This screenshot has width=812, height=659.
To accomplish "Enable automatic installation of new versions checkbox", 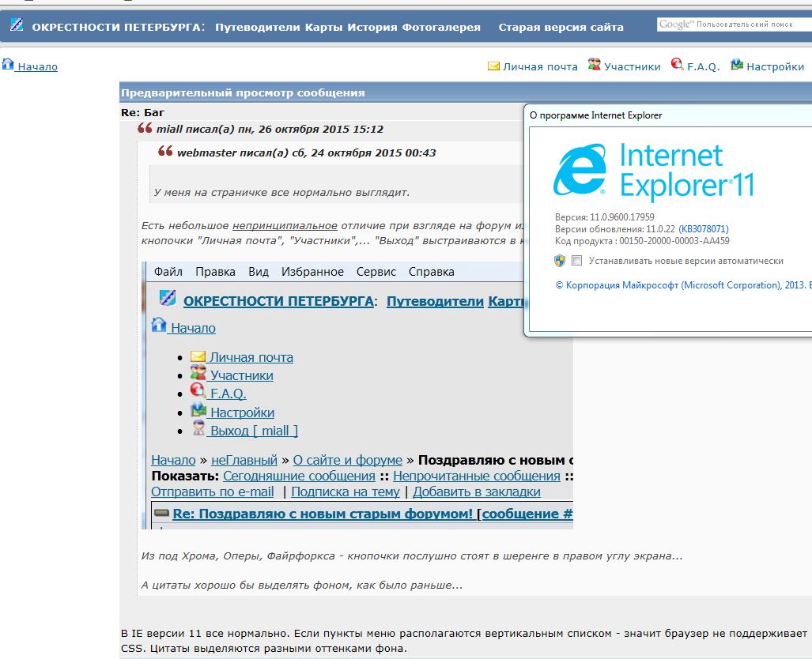I will pos(577,260).
